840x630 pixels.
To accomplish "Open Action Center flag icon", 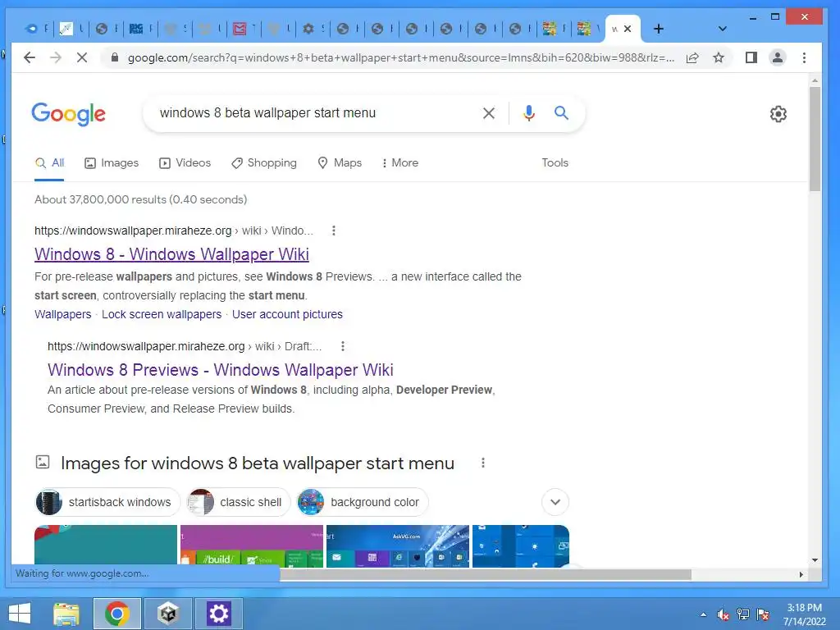I will [x=763, y=614].
